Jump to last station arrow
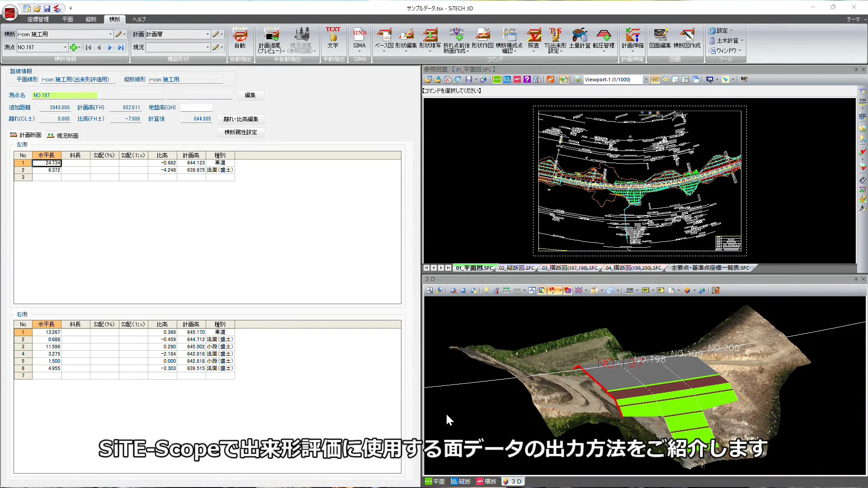868x488 pixels. tap(121, 47)
